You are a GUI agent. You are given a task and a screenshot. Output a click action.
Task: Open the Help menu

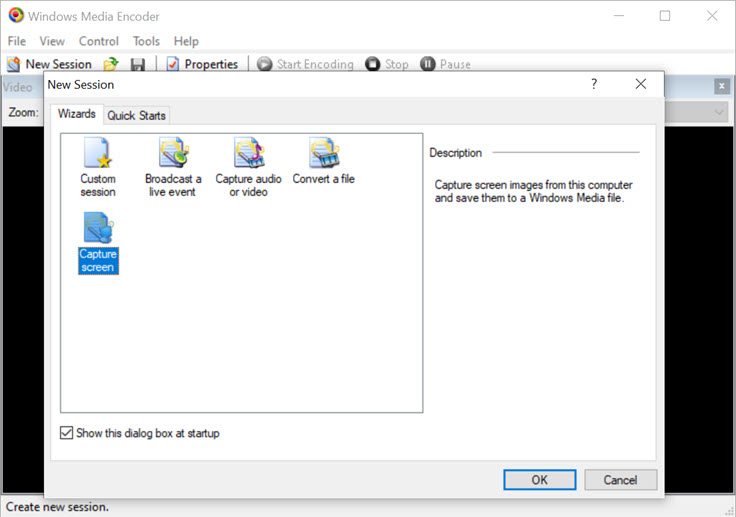pos(186,41)
